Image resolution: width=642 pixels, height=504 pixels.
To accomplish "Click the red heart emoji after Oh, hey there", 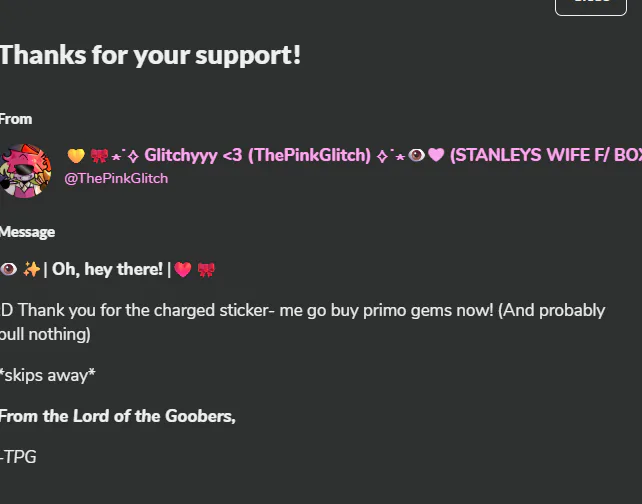I will click(x=183, y=269).
